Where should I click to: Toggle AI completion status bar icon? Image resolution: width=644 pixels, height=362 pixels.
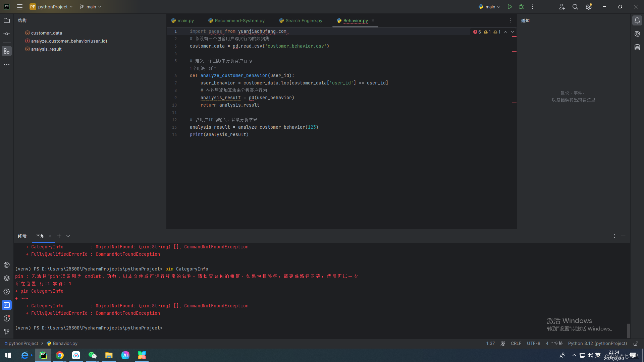503,344
